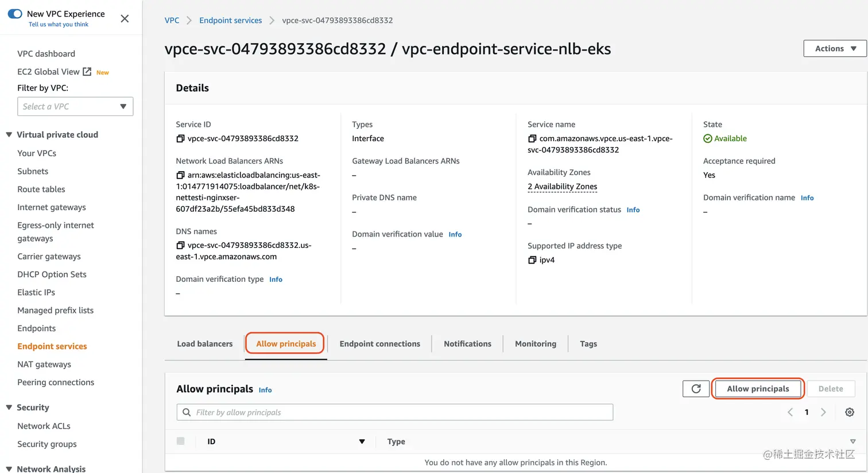Copy the Service ID value
Viewport: 868px width, 473px height.
pyautogui.click(x=180, y=139)
